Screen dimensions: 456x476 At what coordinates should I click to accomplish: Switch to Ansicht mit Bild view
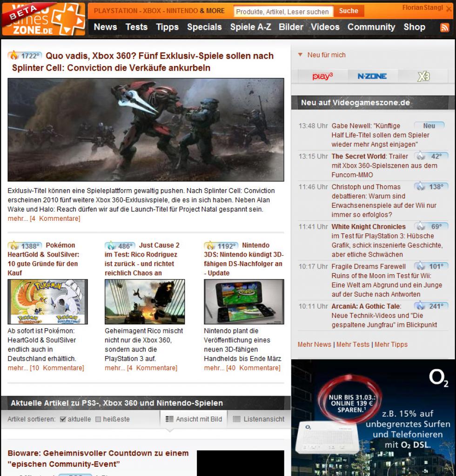coord(194,419)
